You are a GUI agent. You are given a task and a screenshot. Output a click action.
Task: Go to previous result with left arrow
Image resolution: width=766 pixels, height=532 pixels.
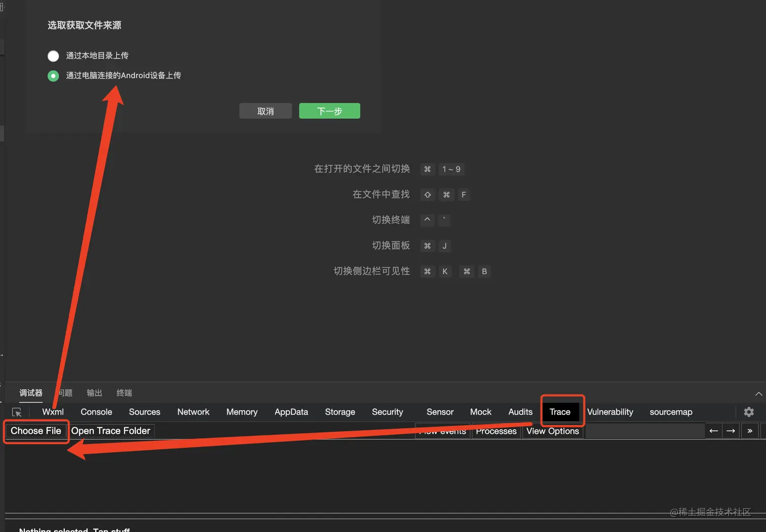pyautogui.click(x=713, y=431)
